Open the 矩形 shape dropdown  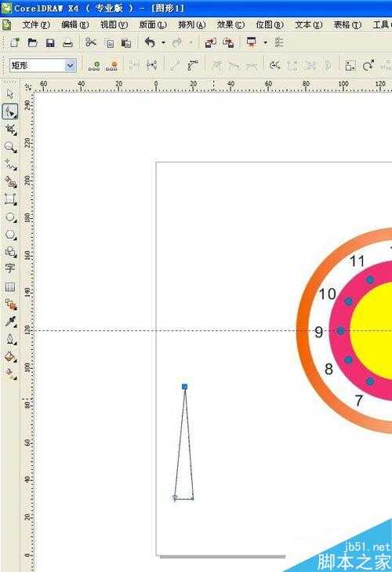[x=42, y=66]
